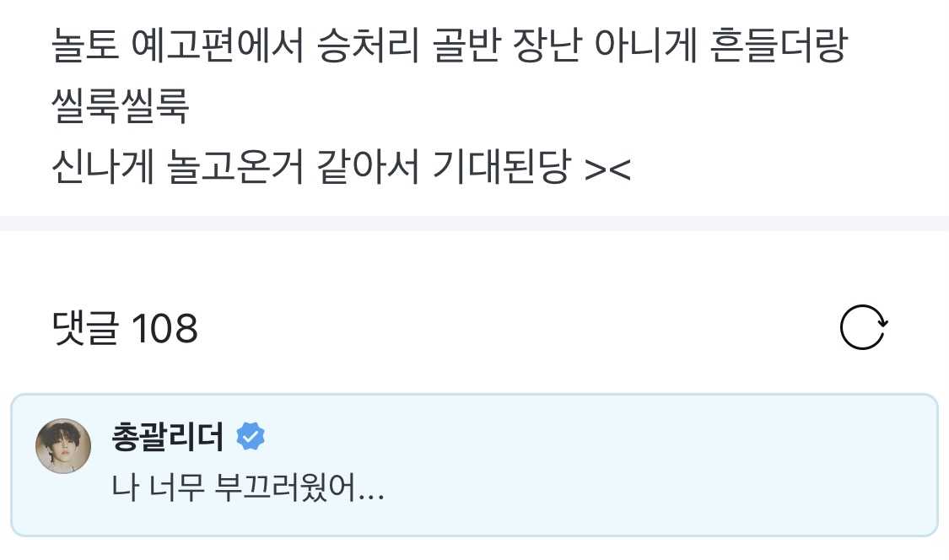The image size is (949, 560).
Task: Tap the reload icon beside the comment count
Action: pyautogui.click(x=862, y=329)
